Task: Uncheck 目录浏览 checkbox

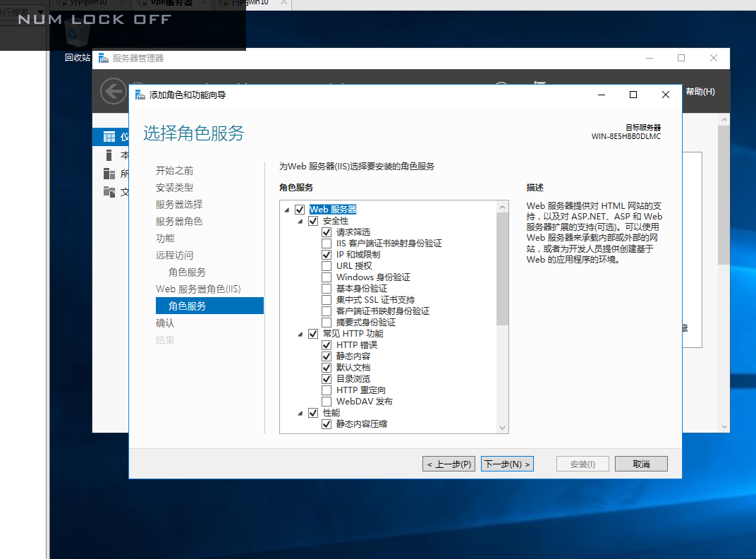Action: 327,379
